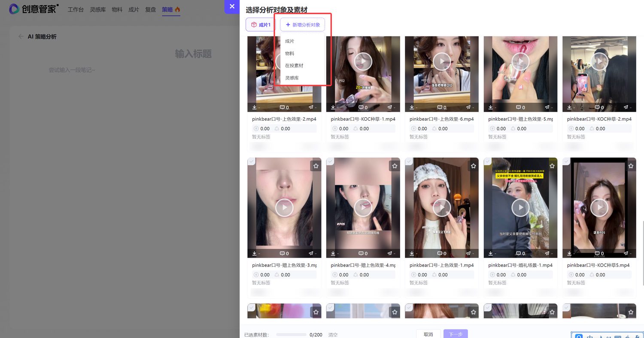Download the KOC种草-2.mp4 video
Screen dimensions: 644x338
[x=569, y=107]
